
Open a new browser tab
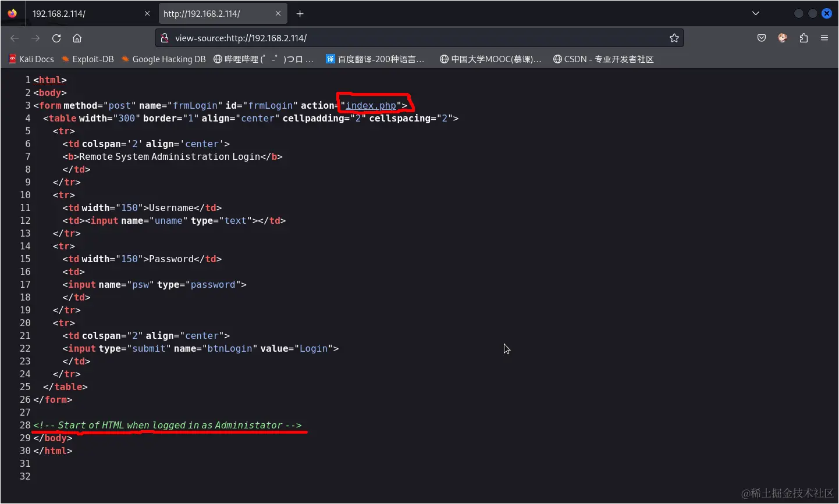click(300, 13)
